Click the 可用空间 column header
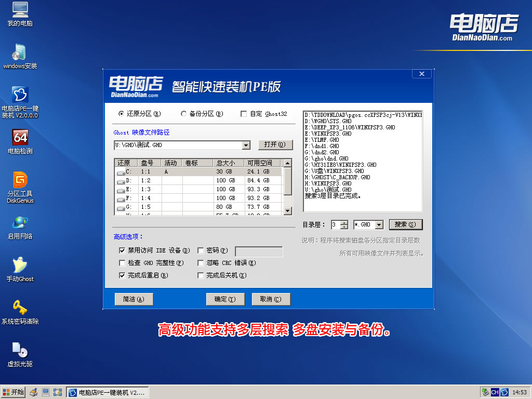The width and height of the screenshot is (532, 399). click(263, 163)
